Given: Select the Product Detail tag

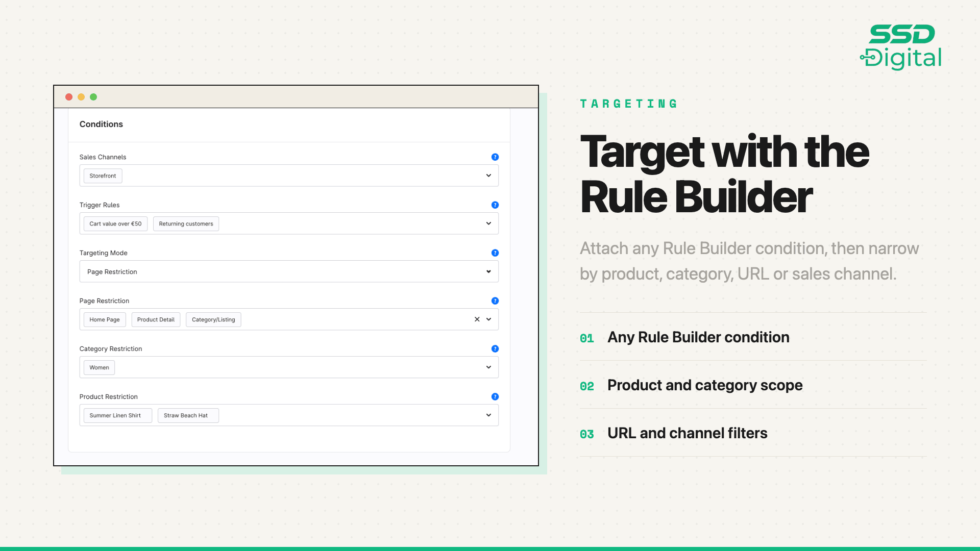Looking at the screenshot, I should tap(156, 320).
